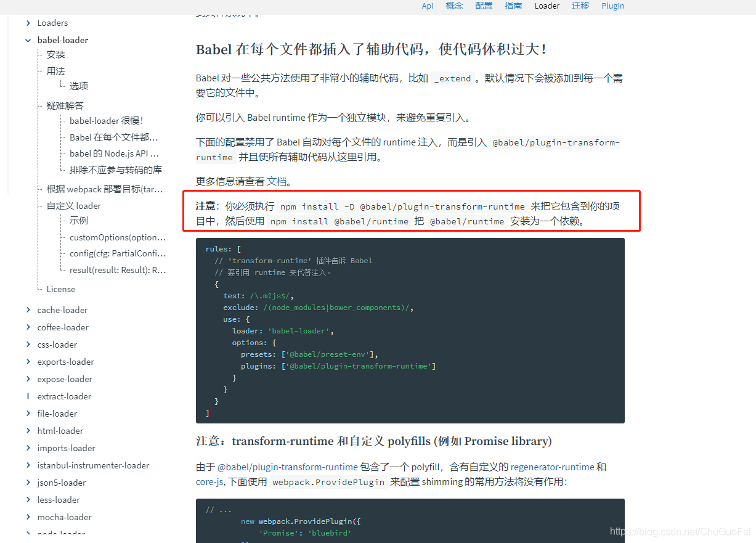Open the coffee-loader sidebar link

pyautogui.click(x=63, y=327)
